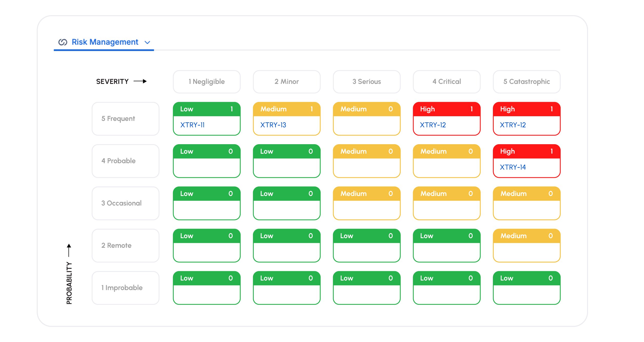Open the XTRY-14 risk link
Image resolution: width=644 pixels, height=342 pixels.
point(513,167)
